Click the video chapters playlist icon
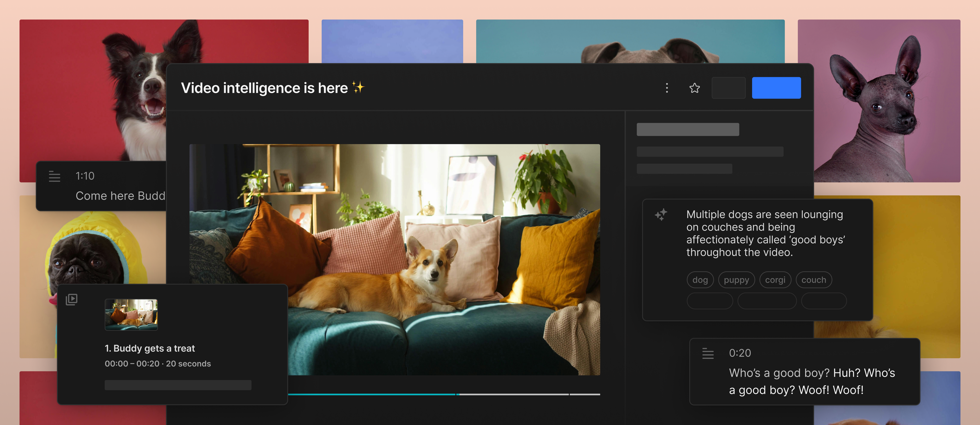Image resolution: width=980 pixels, height=425 pixels. pos(72,299)
